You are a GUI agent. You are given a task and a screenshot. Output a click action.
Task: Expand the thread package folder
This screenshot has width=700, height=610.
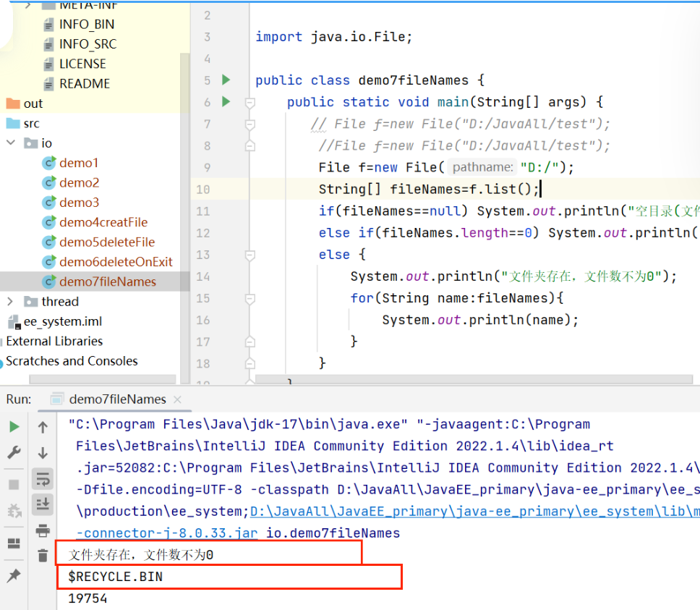pos(10,302)
